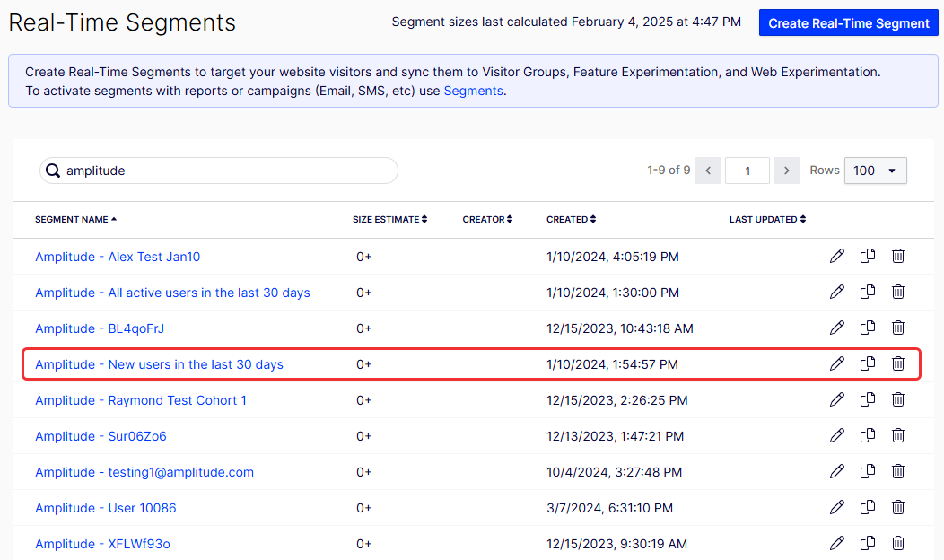Screen dimensions: 944x560
Task: Click Create Real-Time Segment button
Action: (848, 22)
